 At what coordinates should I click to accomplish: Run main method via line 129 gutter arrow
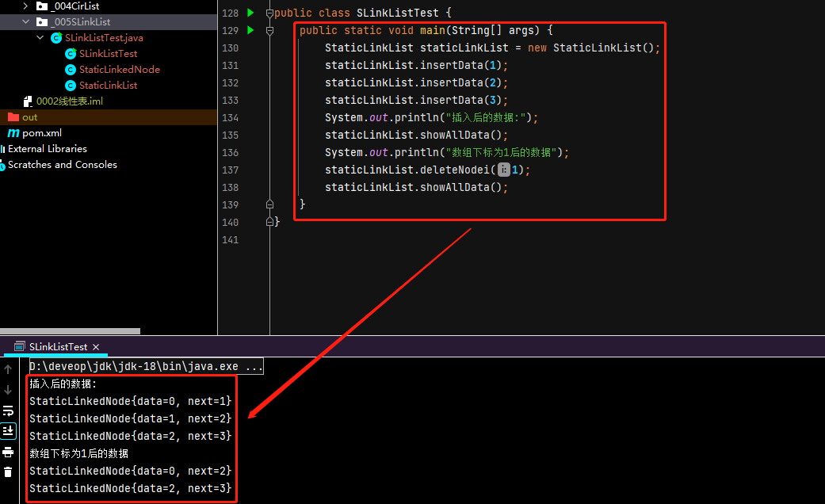[x=251, y=30]
